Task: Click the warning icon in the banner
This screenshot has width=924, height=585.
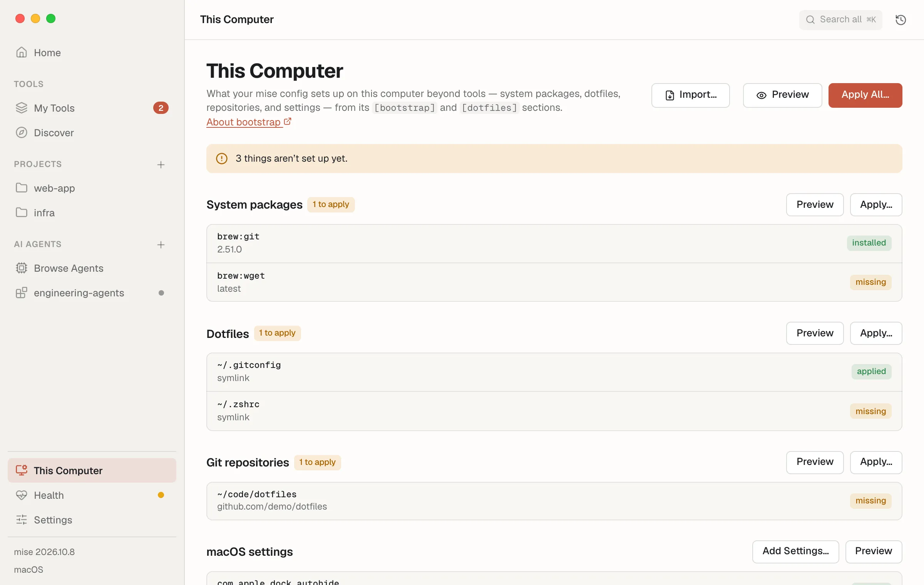Action: tap(222, 159)
